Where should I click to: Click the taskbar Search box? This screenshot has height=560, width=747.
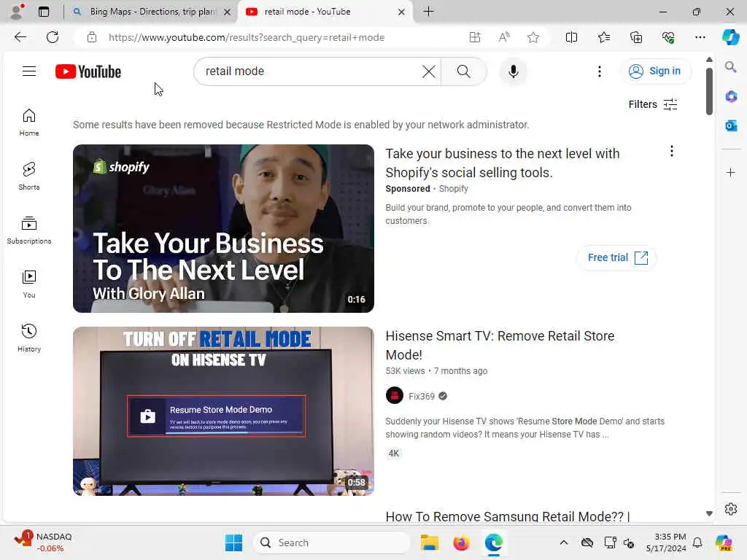tap(332, 542)
